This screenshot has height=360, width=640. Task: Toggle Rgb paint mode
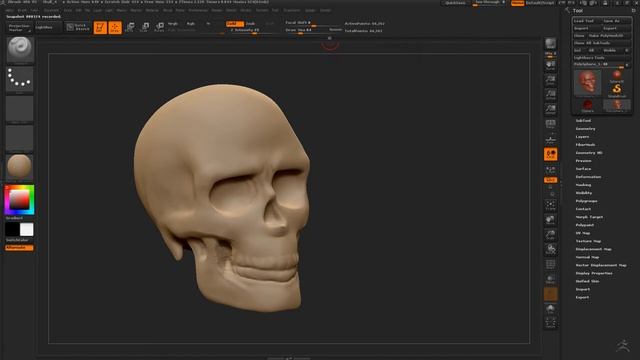click(x=190, y=24)
